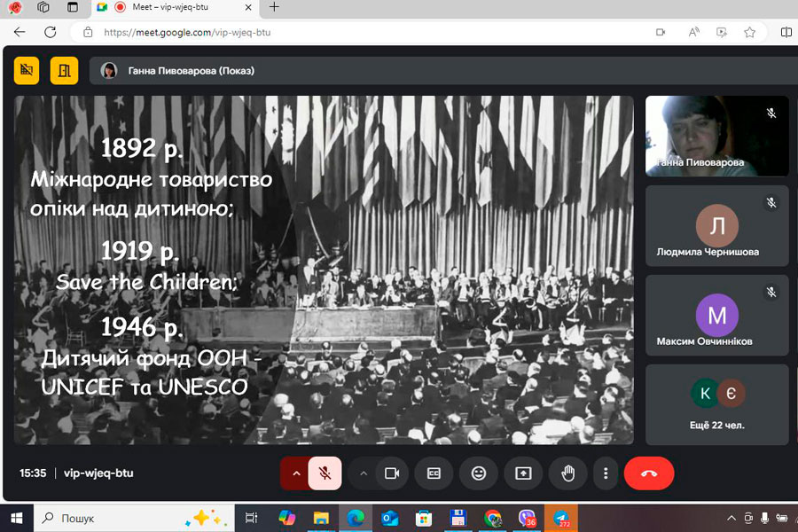The width and height of the screenshot is (798, 532).
Task: Open a new browser tab
Action: 274,7
